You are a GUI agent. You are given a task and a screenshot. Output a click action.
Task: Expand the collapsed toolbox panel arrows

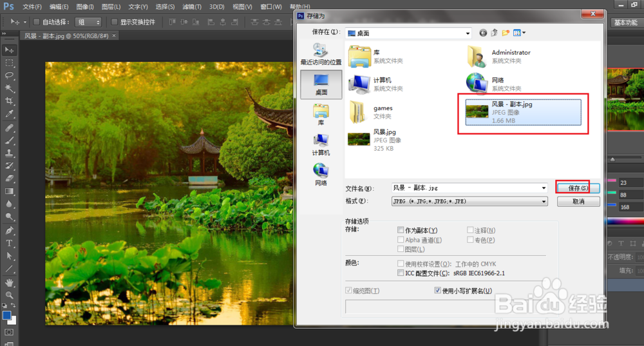(4, 34)
